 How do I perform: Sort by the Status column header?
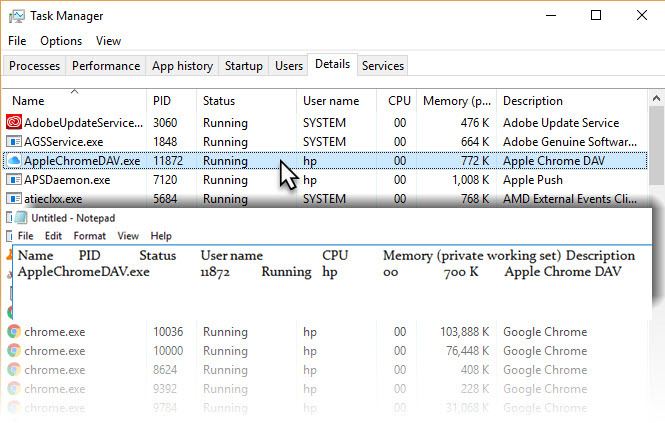point(246,101)
